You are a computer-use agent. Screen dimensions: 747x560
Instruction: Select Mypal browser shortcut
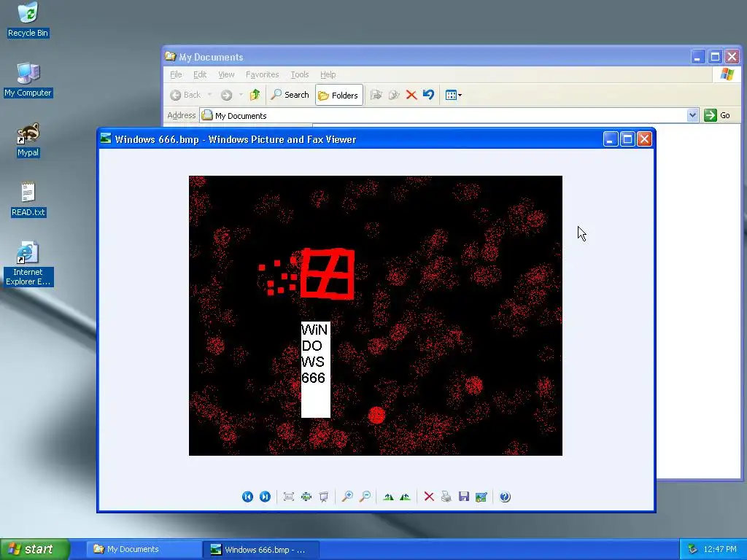(x=28, y=139)
